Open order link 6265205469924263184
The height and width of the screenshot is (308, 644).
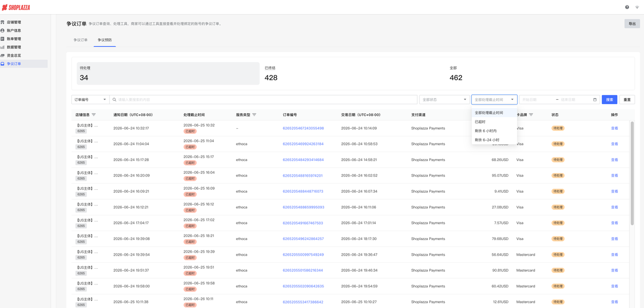point(303,144)
